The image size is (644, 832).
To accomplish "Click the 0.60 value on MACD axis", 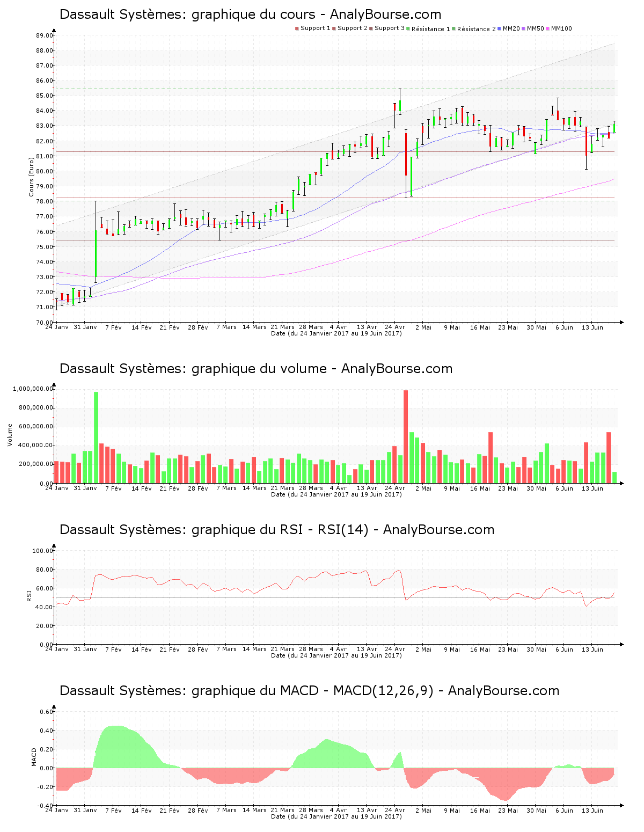I will 47,712.
